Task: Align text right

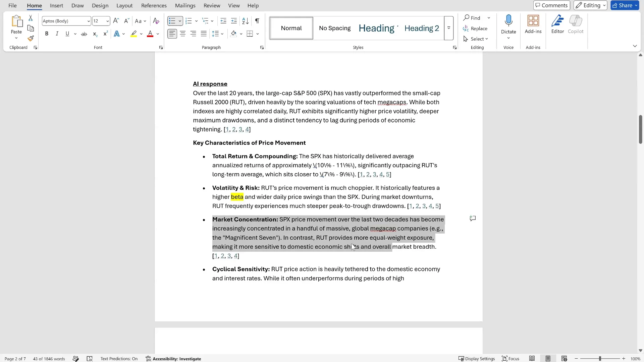Action: pyautogui.click(x=193, y=34)
